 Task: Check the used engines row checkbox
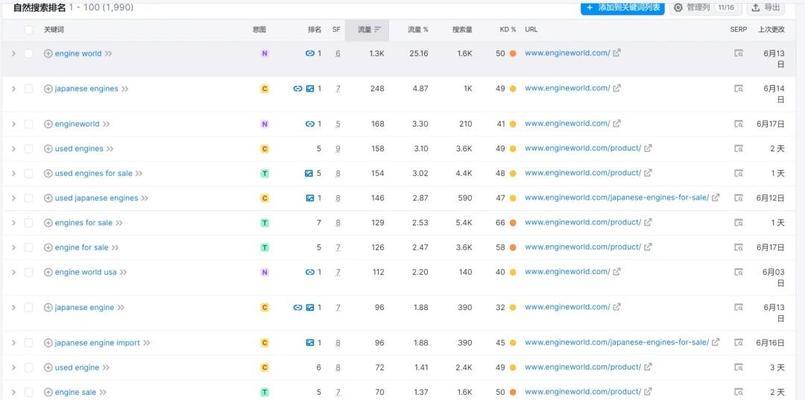29,149
